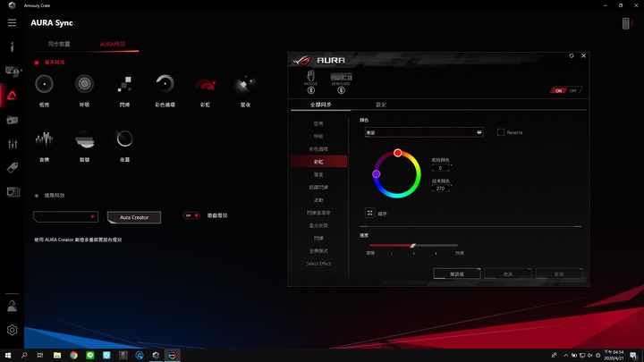Viewport: 644px width, 362px height.
Task: Click the end color value stepper showing 270
Action: (x=442, y=189)
